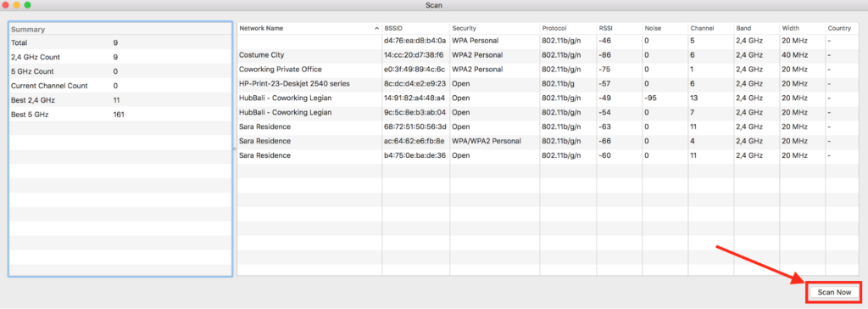This screenshot has width=868, height=309.
Task: Select the Costume City network row
Action: pos(548,55)
